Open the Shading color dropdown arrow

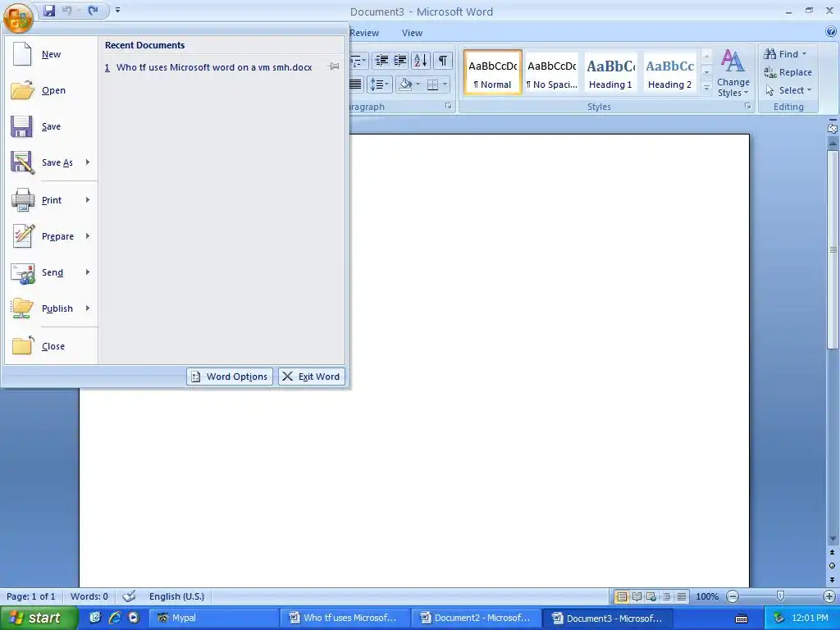tap(418, 84)
